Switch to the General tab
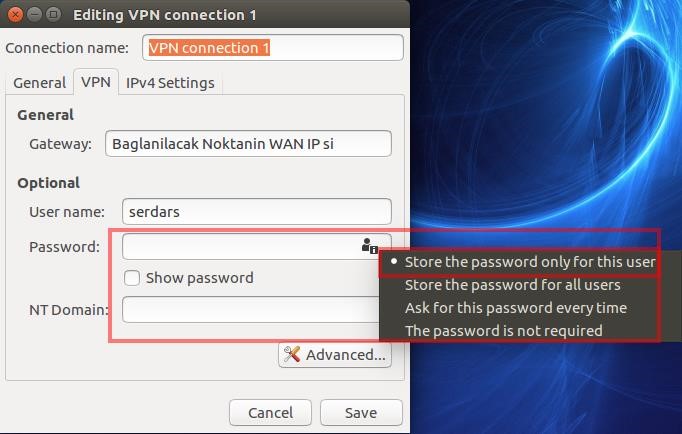 (39, 83)
